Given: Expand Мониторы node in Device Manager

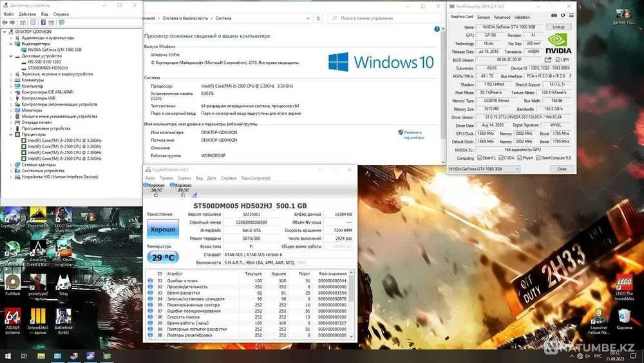Looking at the screenshot, I should tap(11, 110).
